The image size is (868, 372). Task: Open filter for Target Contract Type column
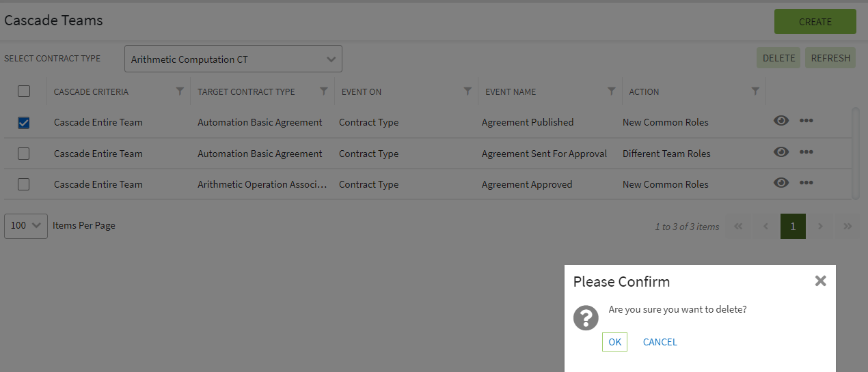tap(324, 91)
